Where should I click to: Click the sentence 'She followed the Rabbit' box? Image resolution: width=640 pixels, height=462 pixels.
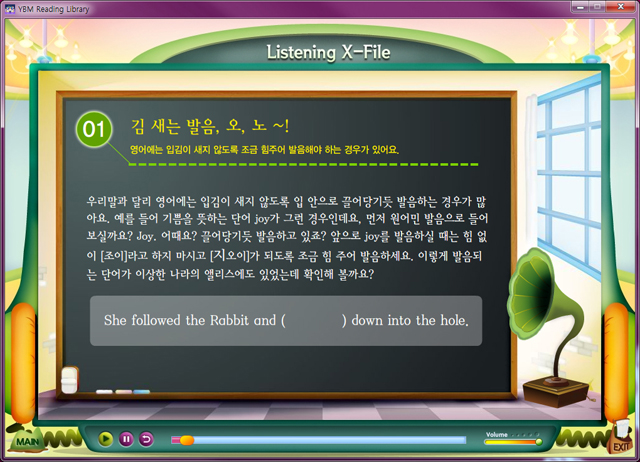(x=286, y=321)
